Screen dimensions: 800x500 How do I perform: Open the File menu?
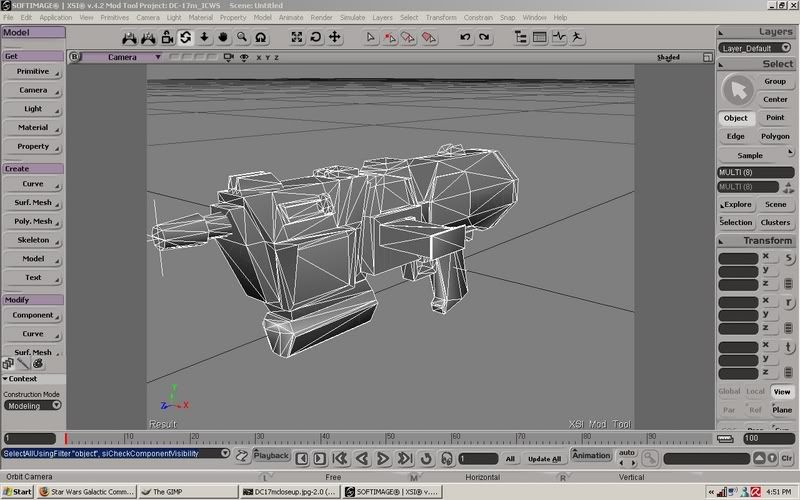(x=9, y=17)
